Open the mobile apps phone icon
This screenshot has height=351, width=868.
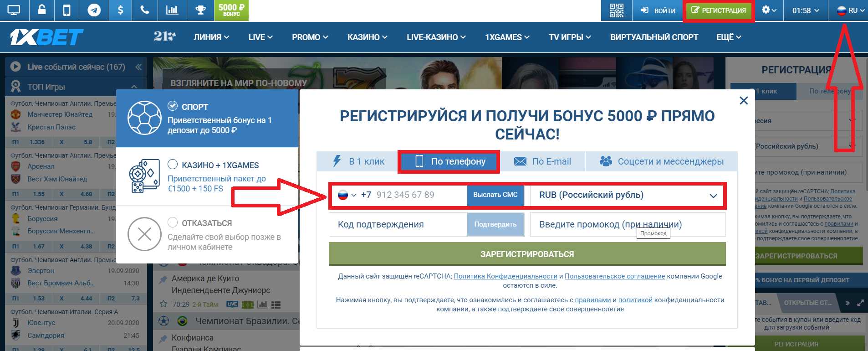tap(66, 10)
